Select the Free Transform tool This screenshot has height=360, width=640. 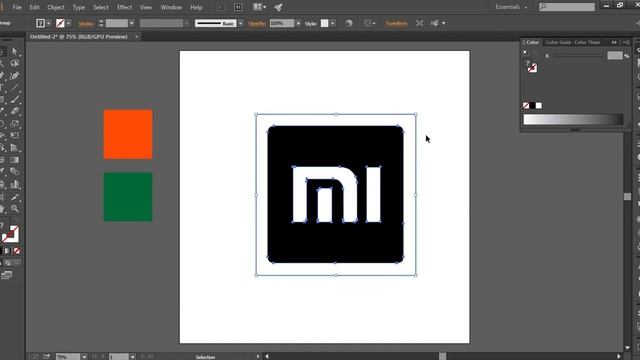(x=15, y=135)
